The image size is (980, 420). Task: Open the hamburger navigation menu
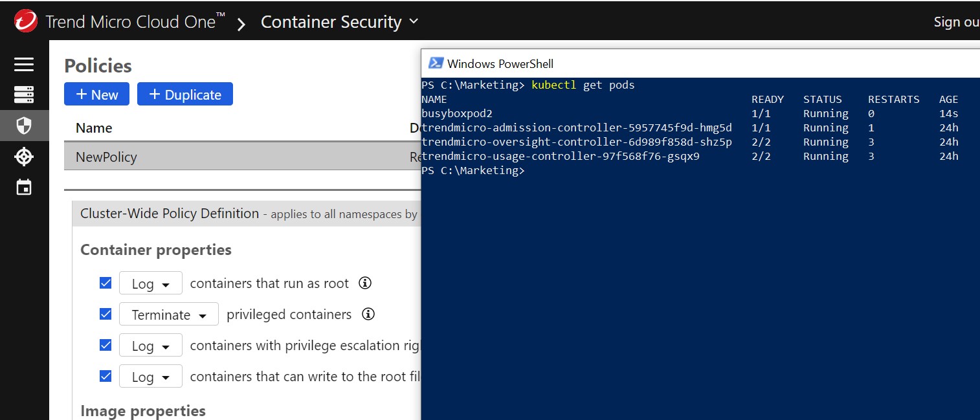(24, 64)
